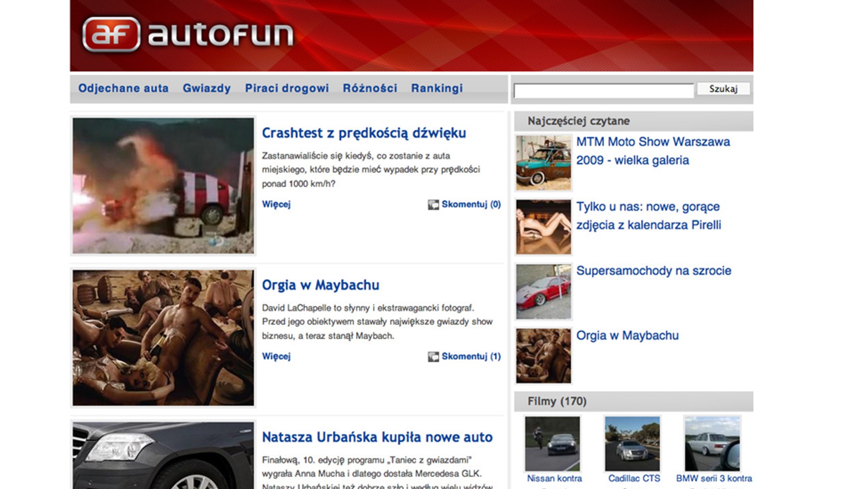The height and width of the screenshot is (489, 868).
Task: Focus the search text field
Action: [x=603, y=90]
